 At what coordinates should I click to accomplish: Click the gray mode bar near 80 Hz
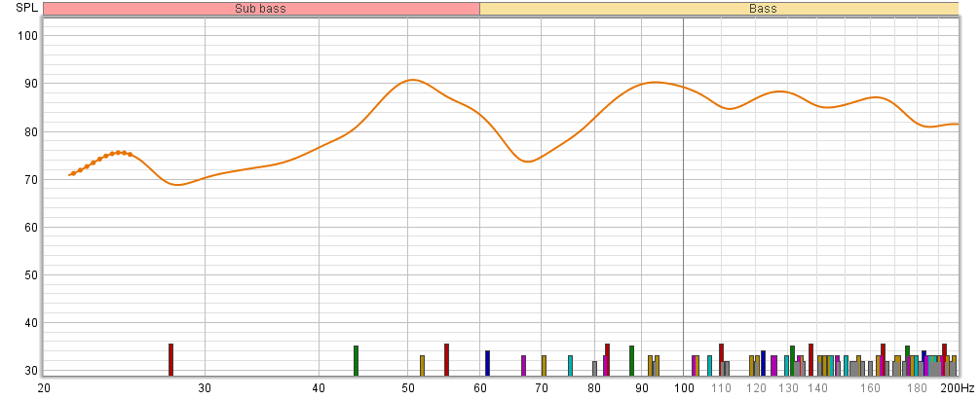pyautogui.click(x=594, y=368)
